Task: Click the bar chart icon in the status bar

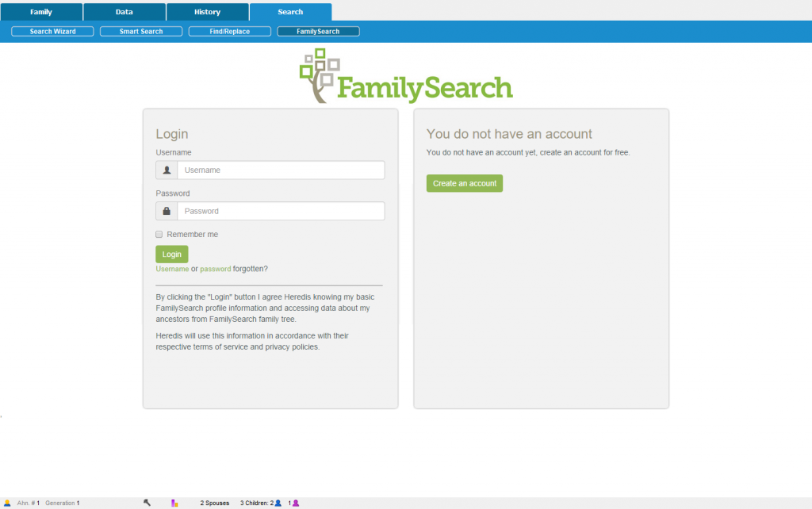Action: 174,502
